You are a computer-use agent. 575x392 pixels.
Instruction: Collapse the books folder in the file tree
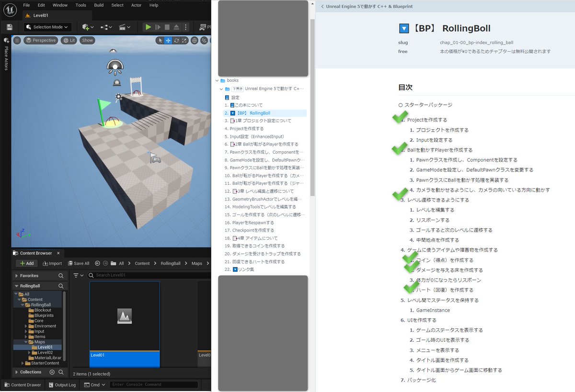(x=217, y=80)
